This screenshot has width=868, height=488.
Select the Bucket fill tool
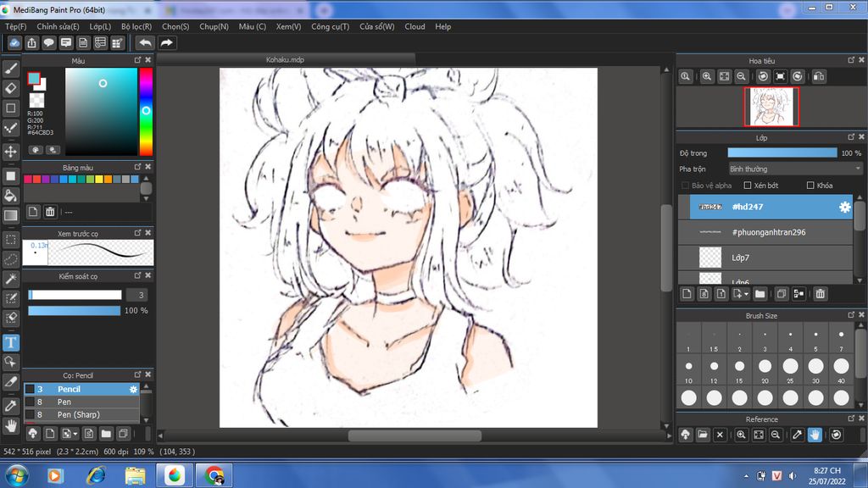[11, 196]
